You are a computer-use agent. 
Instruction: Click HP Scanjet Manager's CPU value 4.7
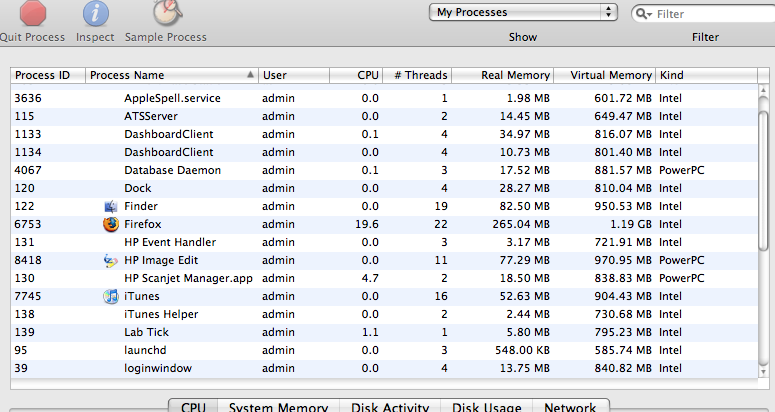click(x=370, y=279)
